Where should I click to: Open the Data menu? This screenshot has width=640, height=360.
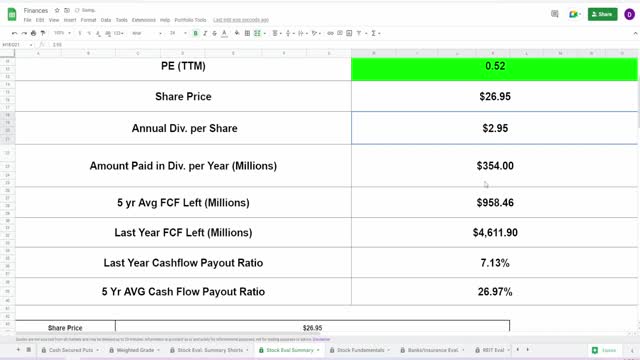tap(106, 20)
